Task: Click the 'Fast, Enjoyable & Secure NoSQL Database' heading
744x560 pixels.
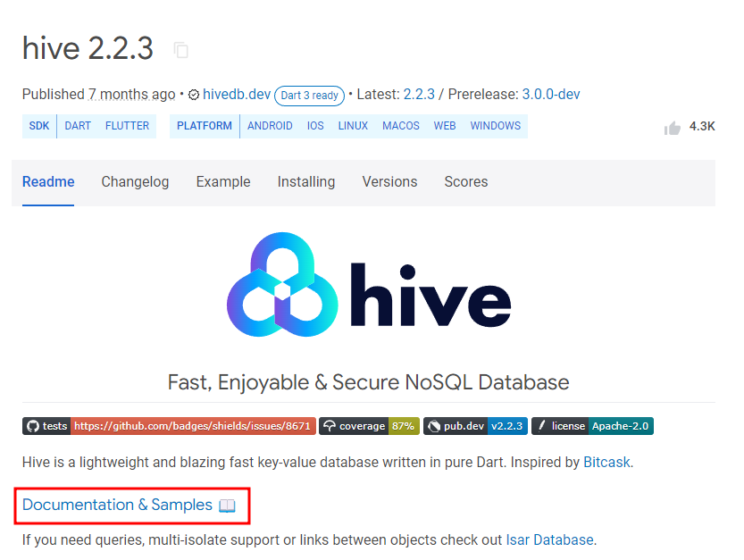Action: tap(368, 382)
